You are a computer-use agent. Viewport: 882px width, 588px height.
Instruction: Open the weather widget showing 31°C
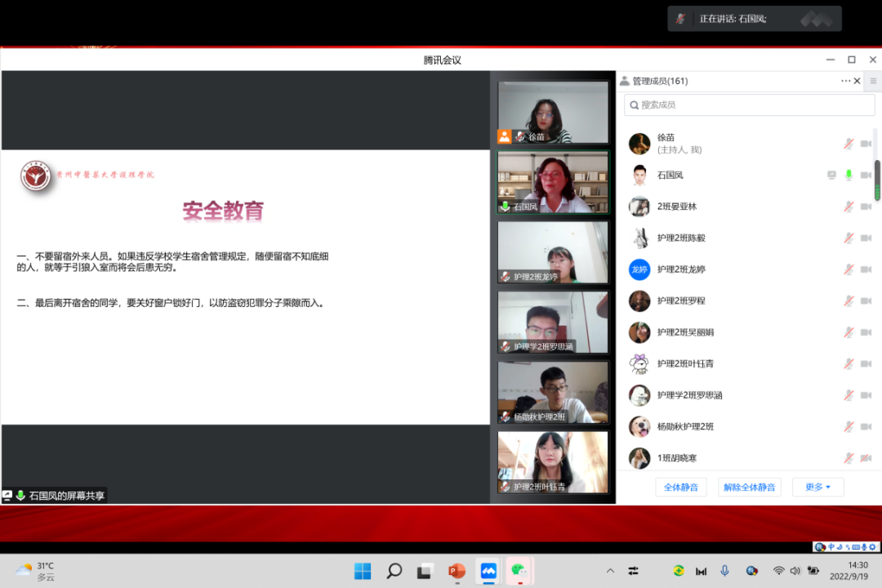35,571
